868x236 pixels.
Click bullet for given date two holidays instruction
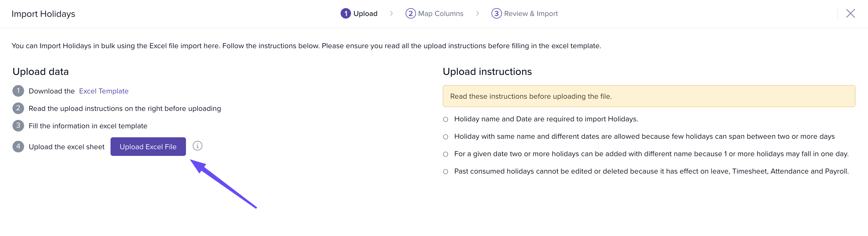[x=445, y=154]
